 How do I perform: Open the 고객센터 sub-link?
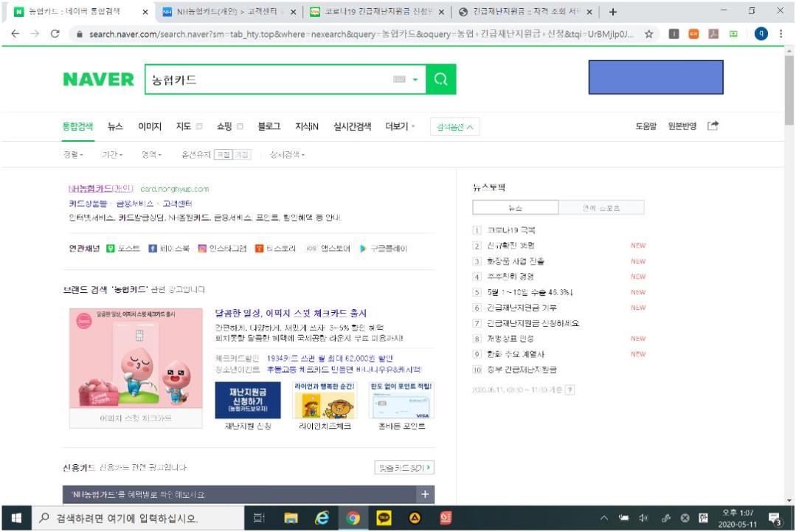click(177, 204)
